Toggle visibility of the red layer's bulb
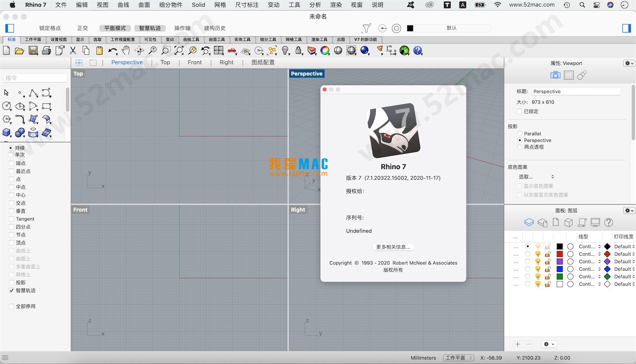The image size is (636, 364). (x=538, y=254)
